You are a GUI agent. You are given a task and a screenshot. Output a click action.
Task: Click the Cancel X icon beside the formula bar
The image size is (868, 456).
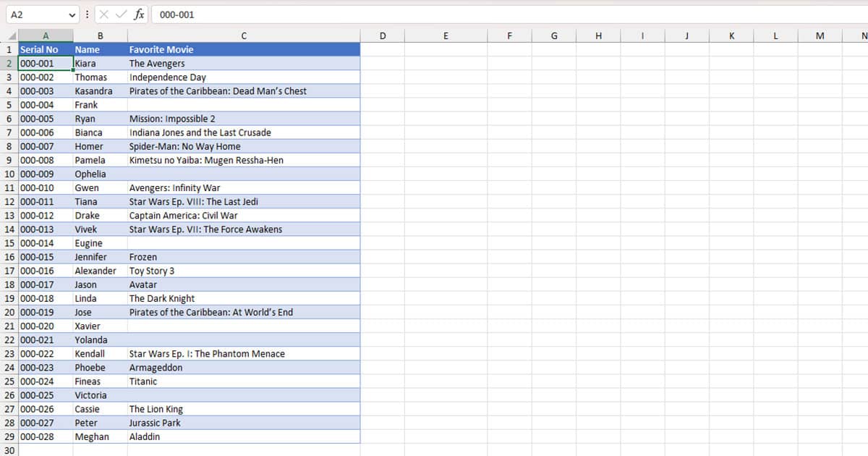[104, 14]
